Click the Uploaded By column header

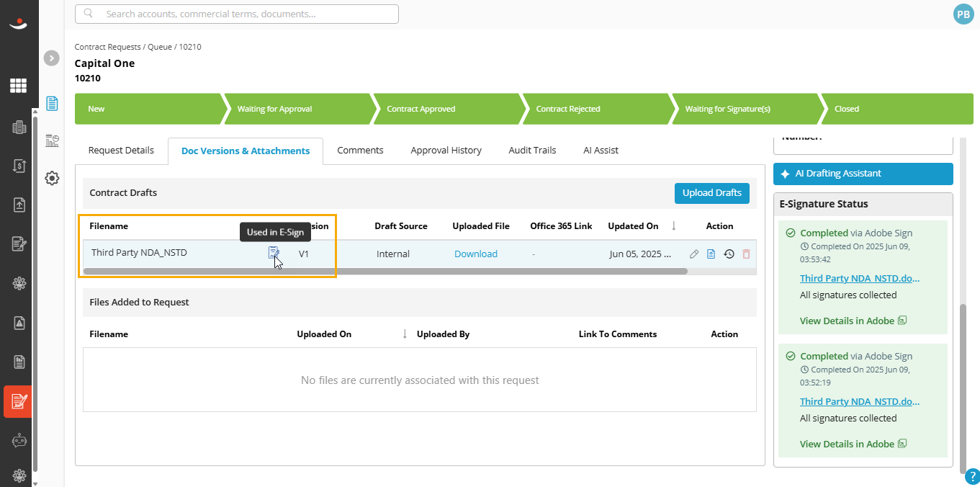(443, 334)
